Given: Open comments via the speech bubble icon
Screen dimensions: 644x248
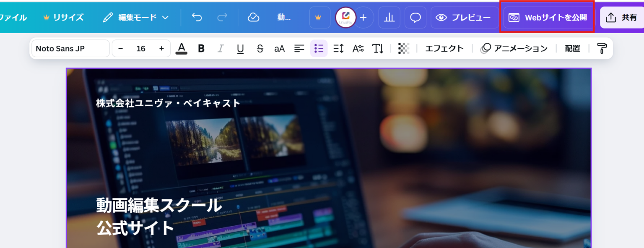Looking at the screenshot, I should 415,17.
